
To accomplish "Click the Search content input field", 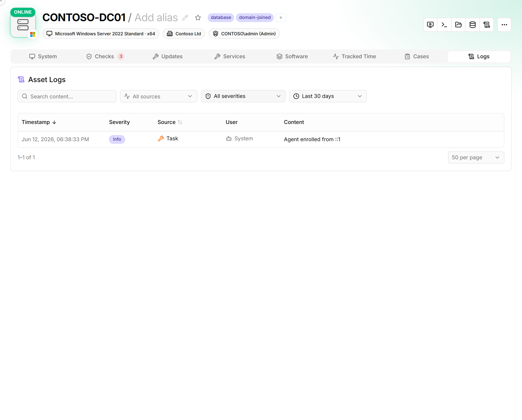I will tap(67, 96).
